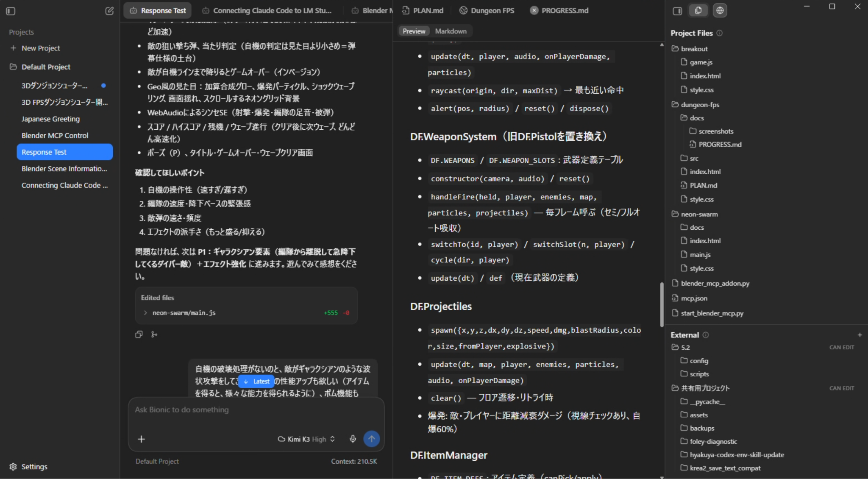This screenshot has height=479, width=868.
Task: Click the blue unread dot beside 3Dダンジョンシューター
Action: (103, 86)
